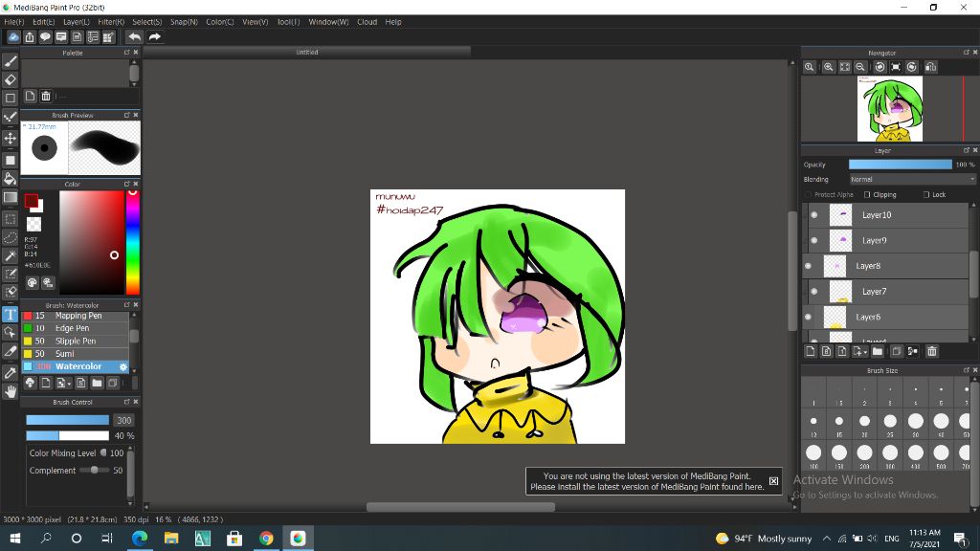Undock the Brush Size panel

967,370
